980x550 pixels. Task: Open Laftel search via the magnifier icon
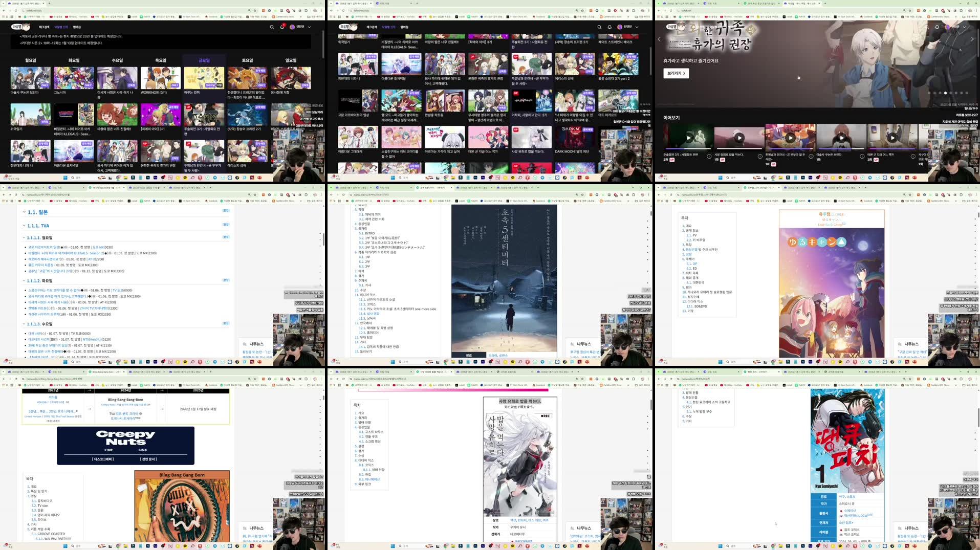pyautogui.click(x=271, y=27)
